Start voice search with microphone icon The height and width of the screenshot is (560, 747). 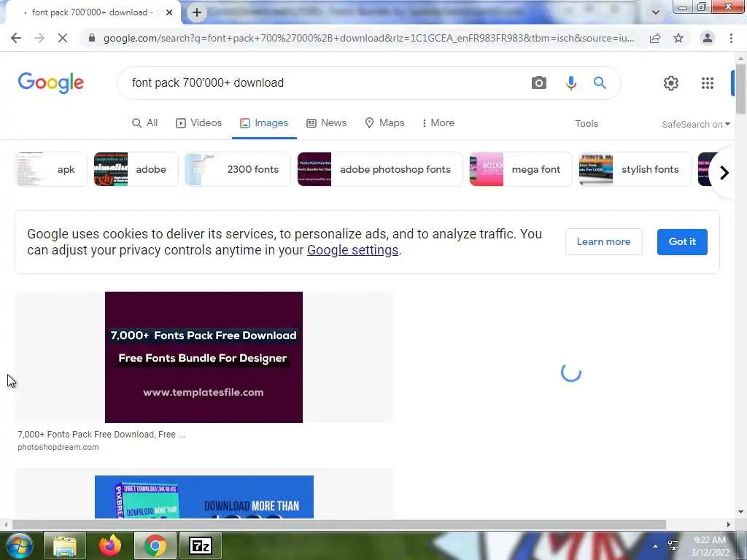click(570, 83)
